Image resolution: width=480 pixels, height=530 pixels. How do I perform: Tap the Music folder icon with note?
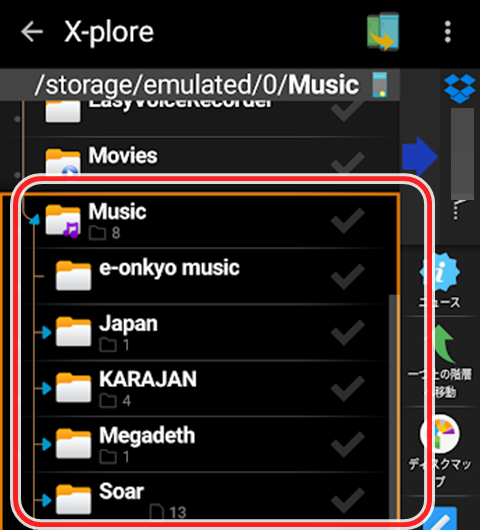[x=63, y=220]
